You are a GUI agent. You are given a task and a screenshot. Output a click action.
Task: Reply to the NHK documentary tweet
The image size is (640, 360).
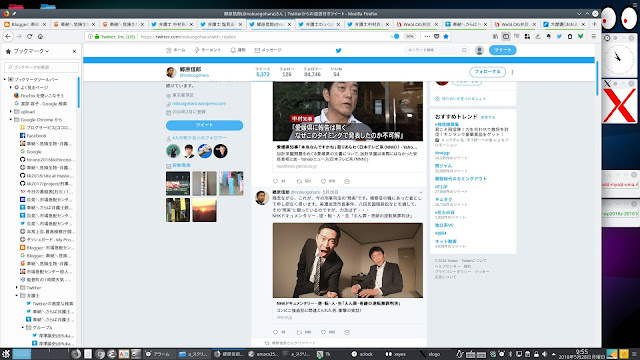tap(275, 332)
